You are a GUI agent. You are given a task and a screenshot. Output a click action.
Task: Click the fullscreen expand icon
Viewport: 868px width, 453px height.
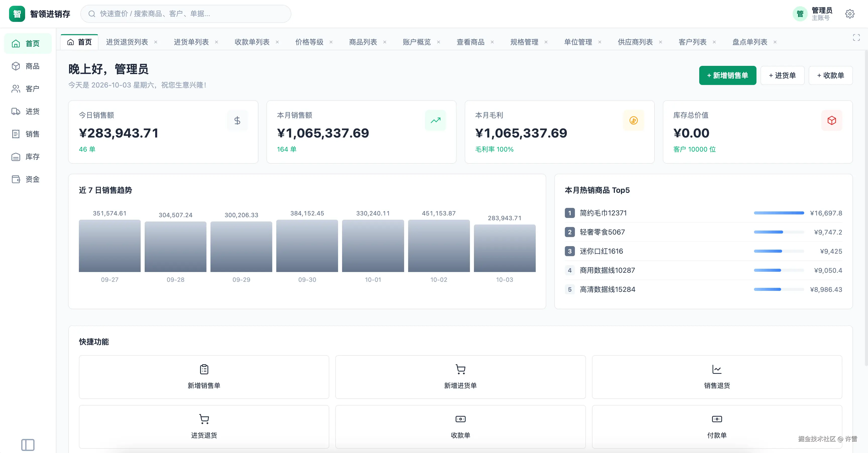coord(856,37)
